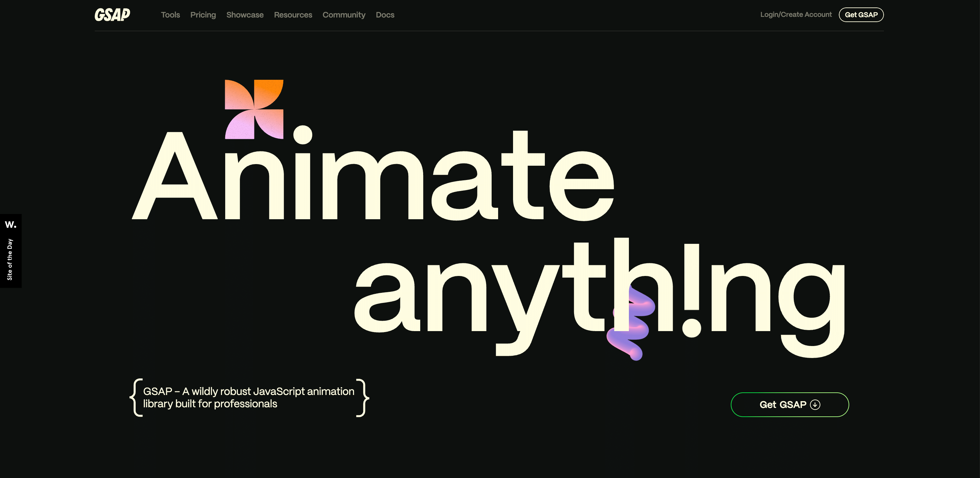980x478 pixels.
Task: Click the Awwwards W. logo
Action: pos(11,224)
